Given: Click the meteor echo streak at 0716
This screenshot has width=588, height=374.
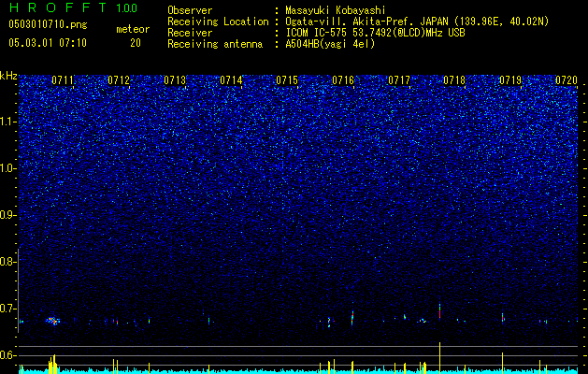Looking at the screenshot, I should (352, 317).
